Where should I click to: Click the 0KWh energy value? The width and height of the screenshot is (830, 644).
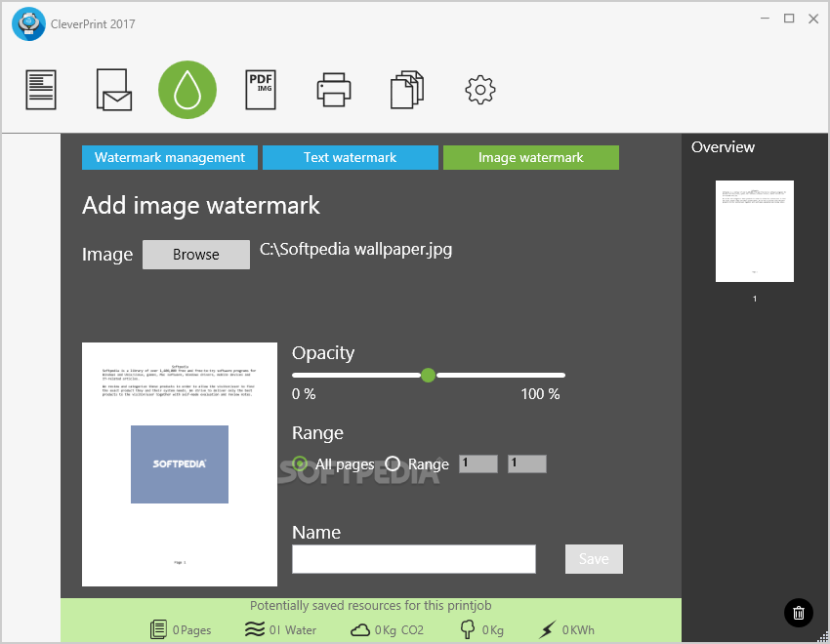(x=578, y=630)
